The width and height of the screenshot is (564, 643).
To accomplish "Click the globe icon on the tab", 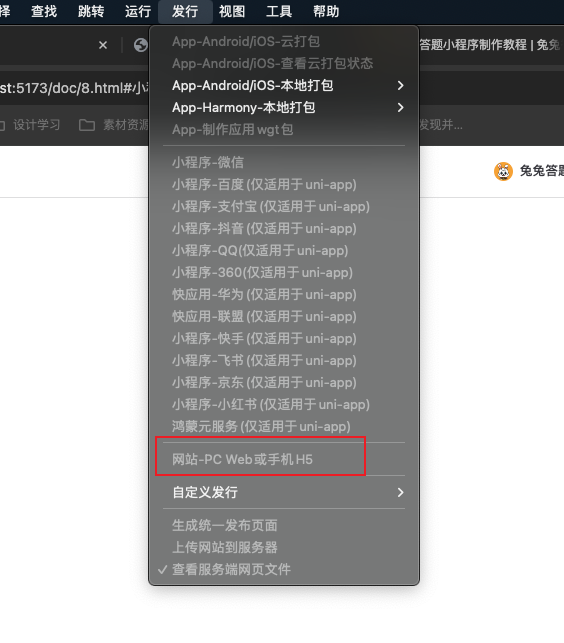I will coord(141,45).
